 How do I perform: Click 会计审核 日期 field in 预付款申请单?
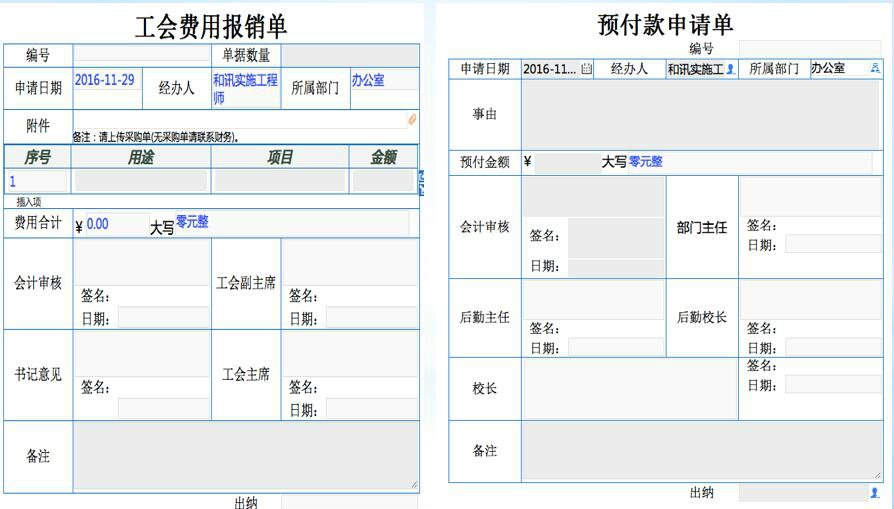click(616, 267)
